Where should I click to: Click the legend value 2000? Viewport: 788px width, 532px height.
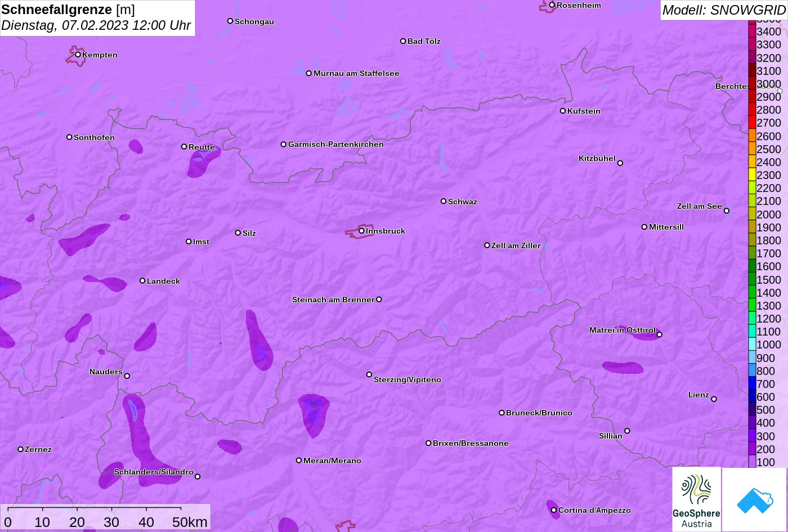pos(769,214)
